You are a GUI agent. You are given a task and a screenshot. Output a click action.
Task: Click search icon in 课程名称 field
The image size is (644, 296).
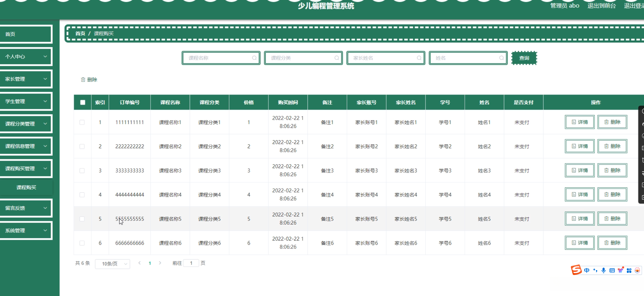click(x=254, y=58)
